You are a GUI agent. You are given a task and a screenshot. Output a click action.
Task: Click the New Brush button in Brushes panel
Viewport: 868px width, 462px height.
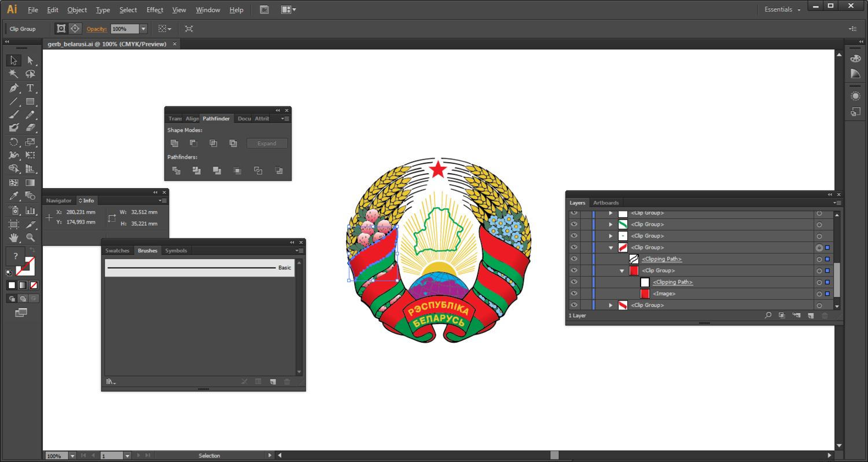pyautogui.click(x=273, y=382)
